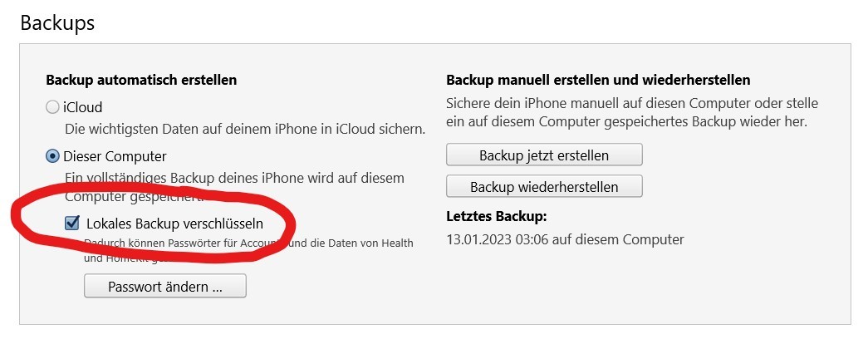The width and height of the screenshot is (868, 349).
Task: Click the Dieser Computer label text
Action: pos(115,156)
